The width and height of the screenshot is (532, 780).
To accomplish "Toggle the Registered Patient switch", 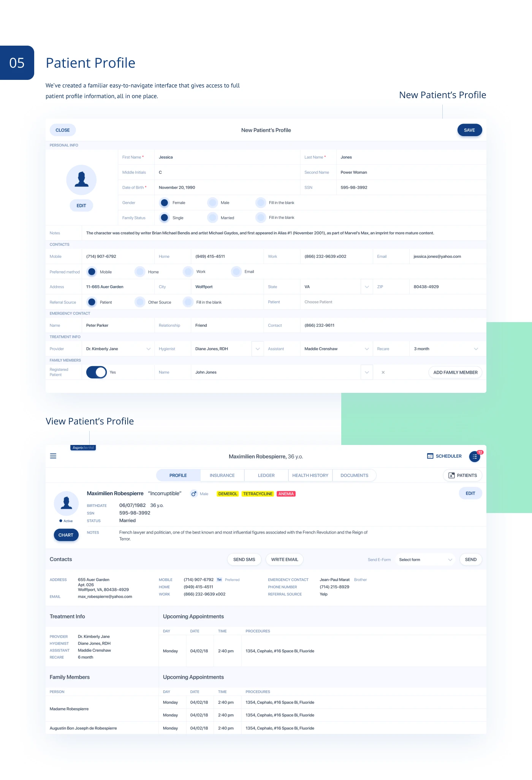I will 97,372.
